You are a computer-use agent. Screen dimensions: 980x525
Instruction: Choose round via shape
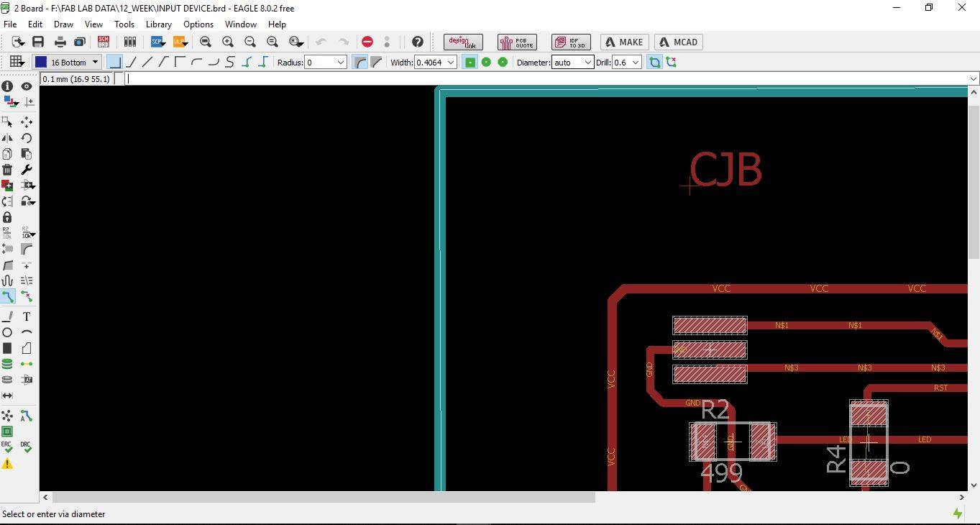coord(486,63)
